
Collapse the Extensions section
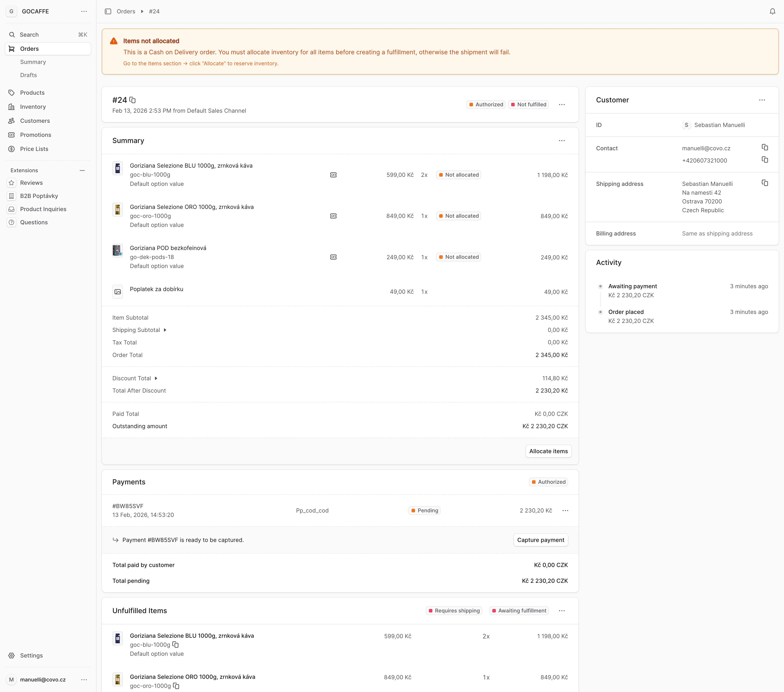tap(83, 170)
